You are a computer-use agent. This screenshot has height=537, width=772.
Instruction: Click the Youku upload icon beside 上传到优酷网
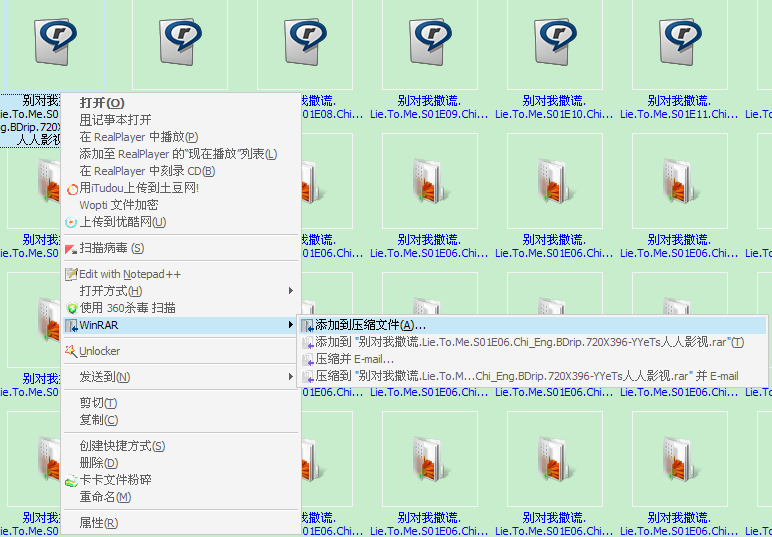coord(71,222)
